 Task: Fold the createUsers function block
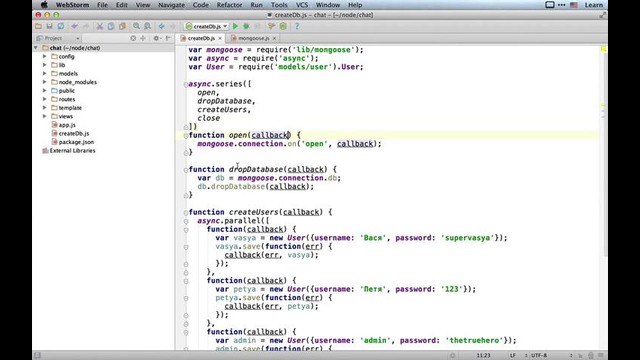pos(186,213)
